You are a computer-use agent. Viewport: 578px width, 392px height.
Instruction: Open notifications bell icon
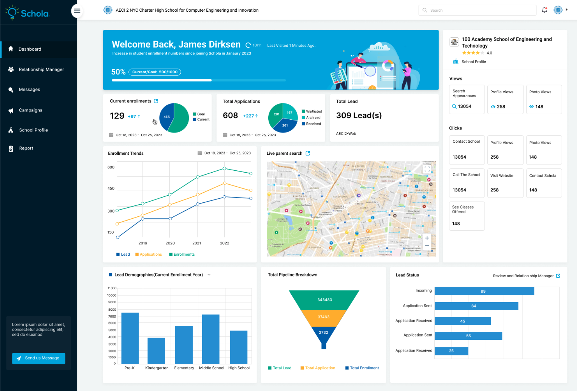pyautogui.click(x=544, y=10)
